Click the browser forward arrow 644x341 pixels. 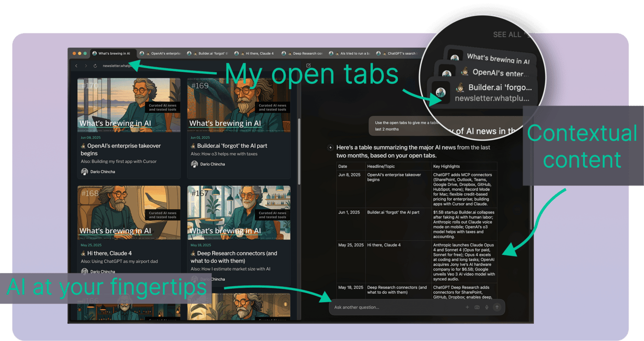coord(85,66)
